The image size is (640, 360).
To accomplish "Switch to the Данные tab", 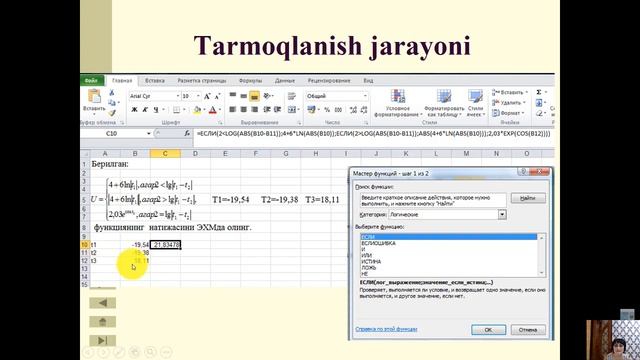I will (285, 81).
